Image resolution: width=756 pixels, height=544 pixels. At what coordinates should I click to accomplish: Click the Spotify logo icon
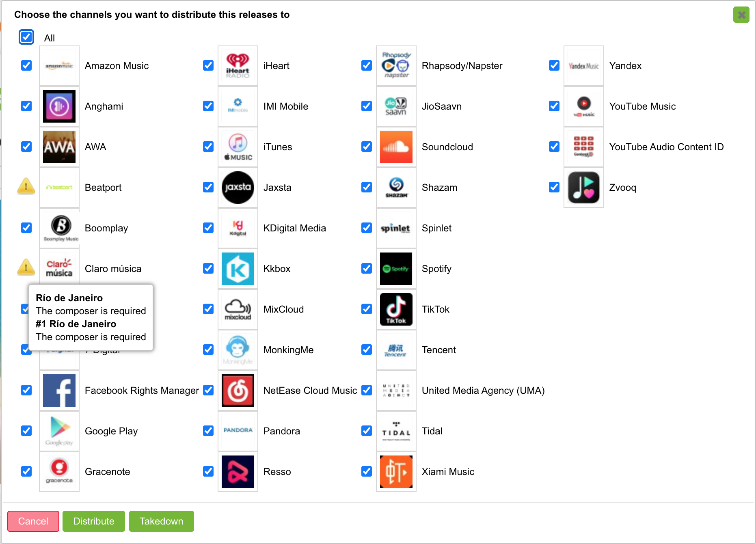pyautogui.click(x=396, y=269)
